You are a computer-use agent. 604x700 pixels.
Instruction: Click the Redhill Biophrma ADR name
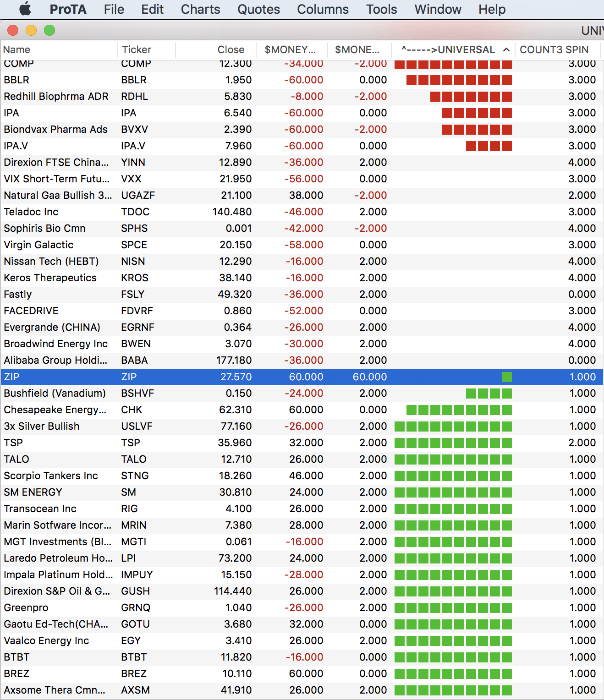click(x=56, y=96)
